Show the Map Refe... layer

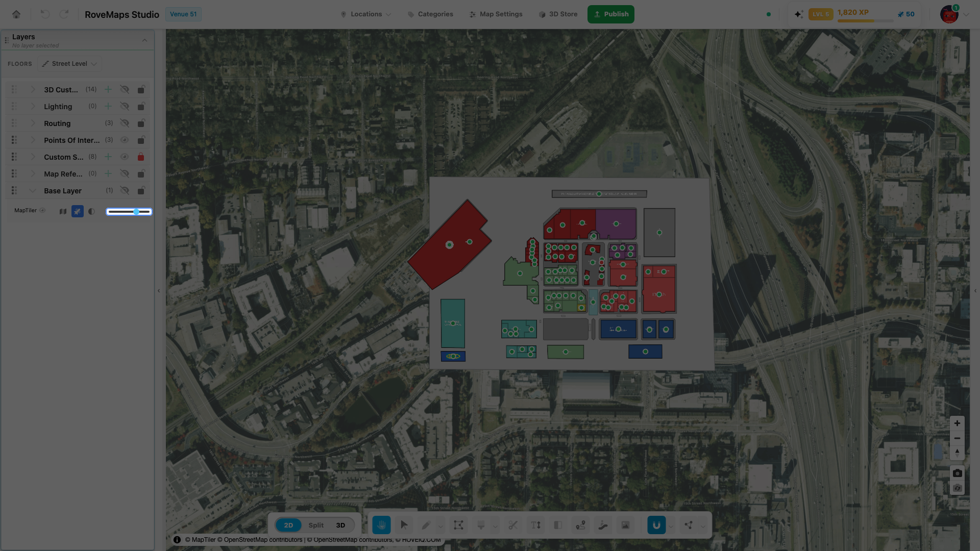pos(125,173)
